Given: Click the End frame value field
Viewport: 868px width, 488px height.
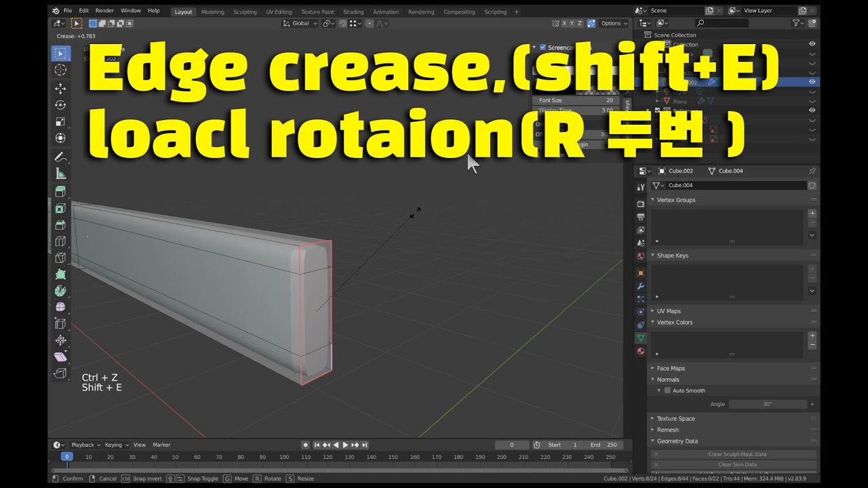Looking at the screenshot, I should tap(604, 445).
